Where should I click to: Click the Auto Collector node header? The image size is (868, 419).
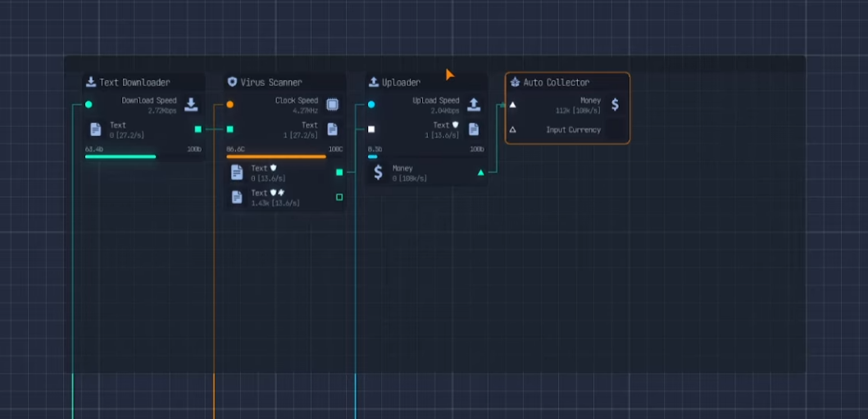click(556, 82)
